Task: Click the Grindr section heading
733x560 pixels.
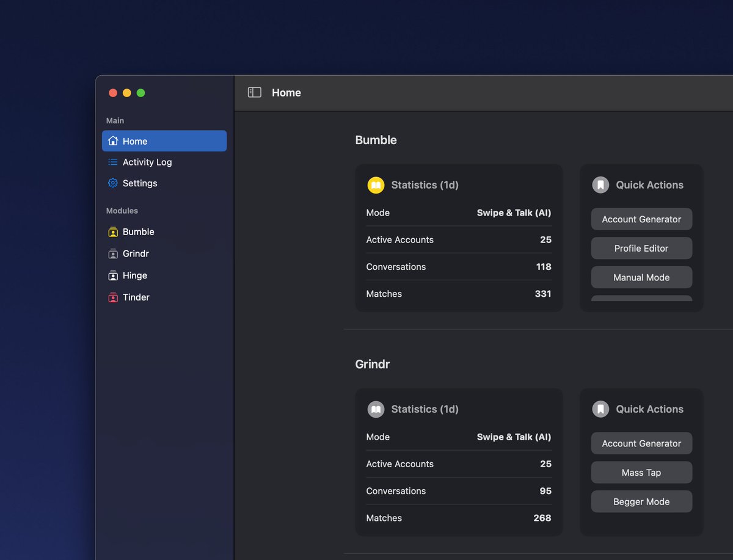Action: click(373, 364)
